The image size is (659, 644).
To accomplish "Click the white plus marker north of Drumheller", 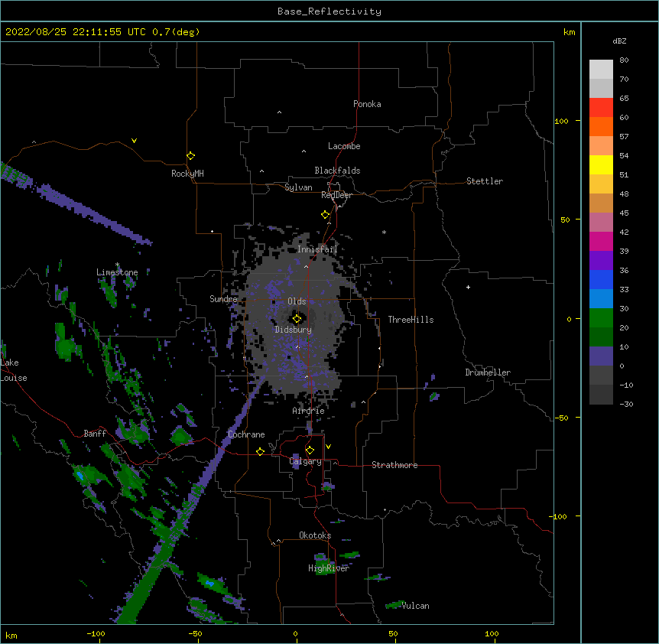I will click(x=468, y=287).
